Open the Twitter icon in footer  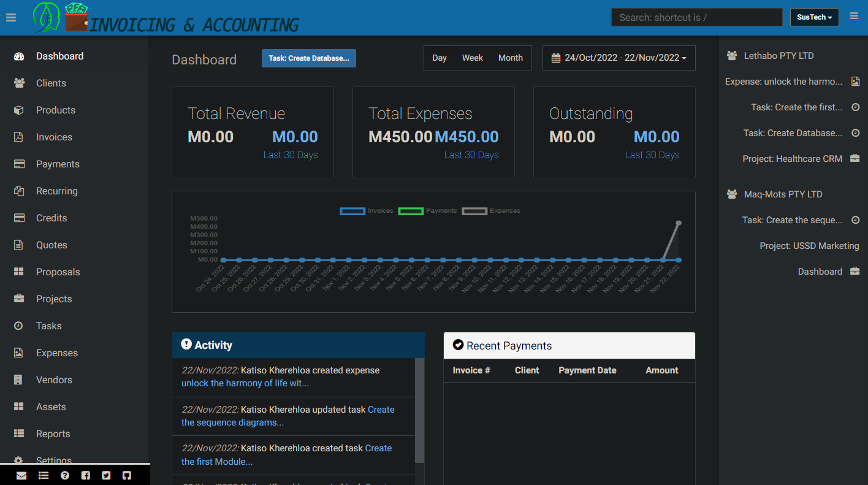point(106,475)
